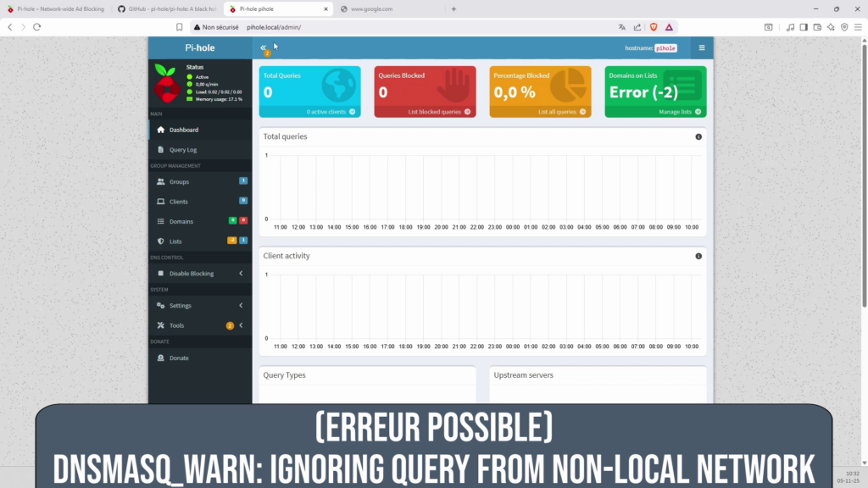
Task: Click the bookmark icon next to the address bar
Action: pos(179,27)
